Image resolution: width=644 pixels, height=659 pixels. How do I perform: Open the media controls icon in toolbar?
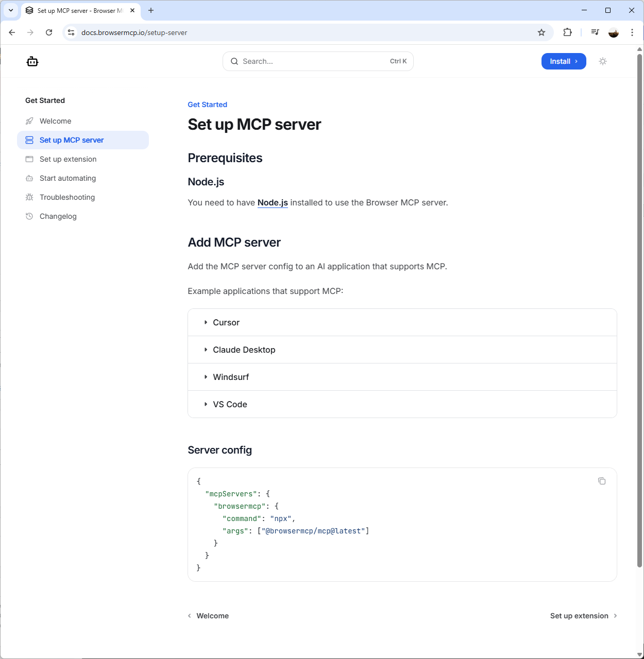click(x=595, y=32)
